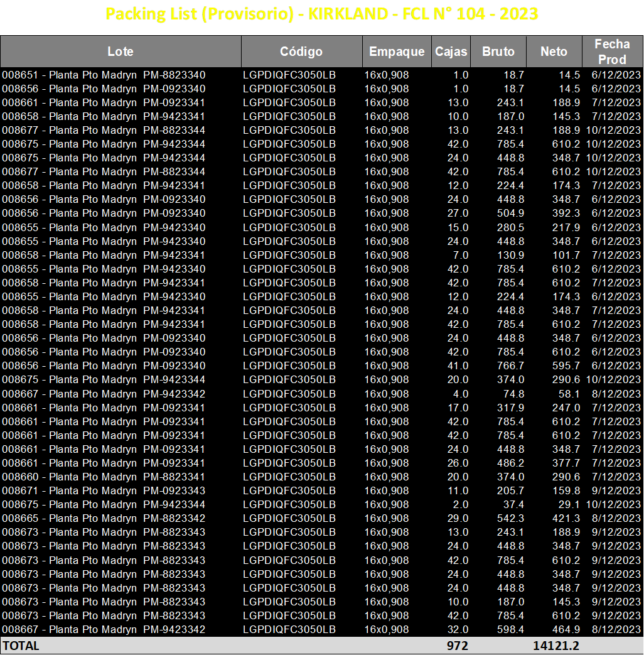
Task: Select the TOTAL label cell
Action: coord(21,646)
